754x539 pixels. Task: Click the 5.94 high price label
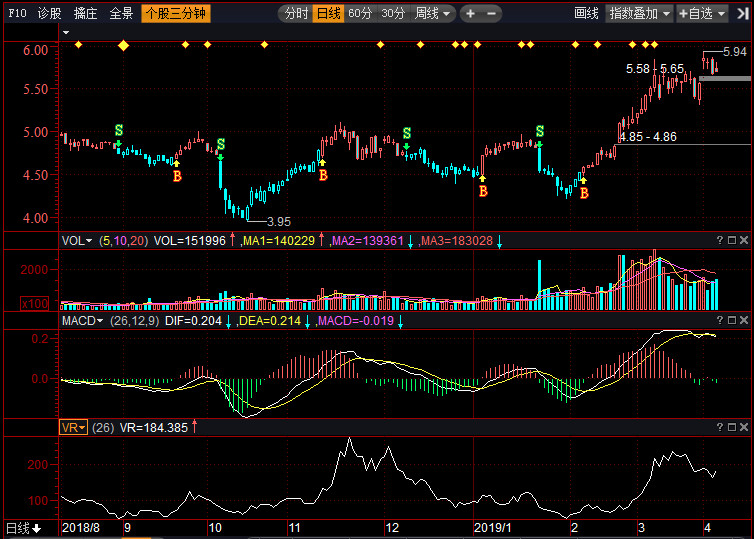pyautogui.click(x=735, y=52)
